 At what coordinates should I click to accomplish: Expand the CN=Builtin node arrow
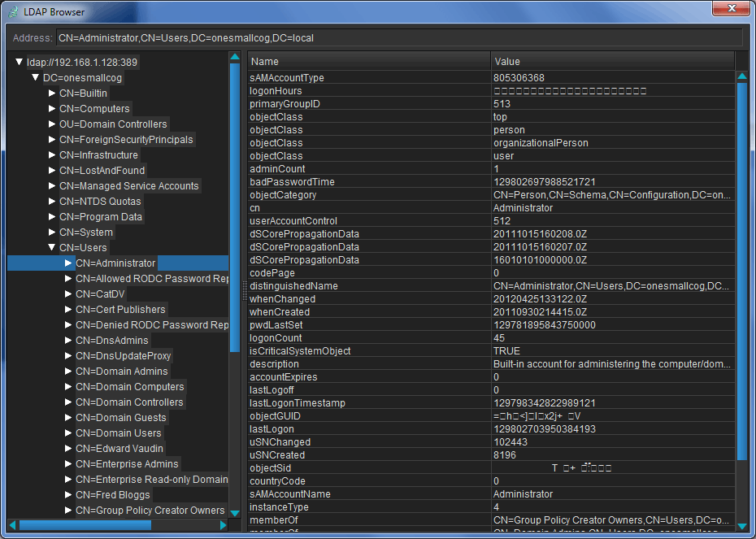pos(52,93)
